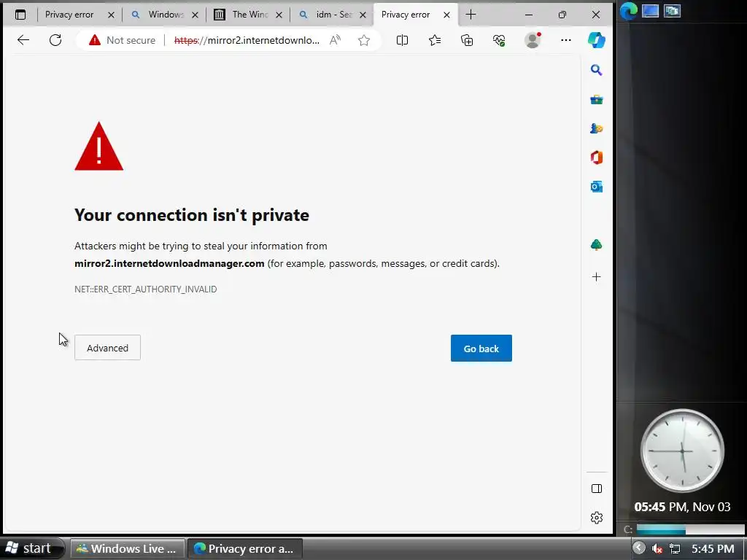Open sidebar Microsoft 365 icon
Viewport: 747px width, 560px height.
(597, 157)
